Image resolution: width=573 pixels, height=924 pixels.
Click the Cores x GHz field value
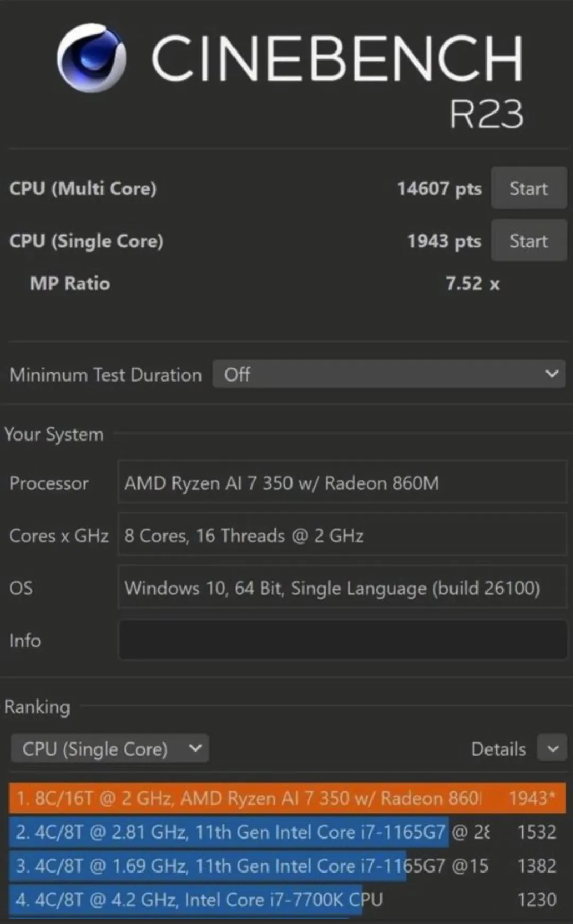(x=343, y=535)
